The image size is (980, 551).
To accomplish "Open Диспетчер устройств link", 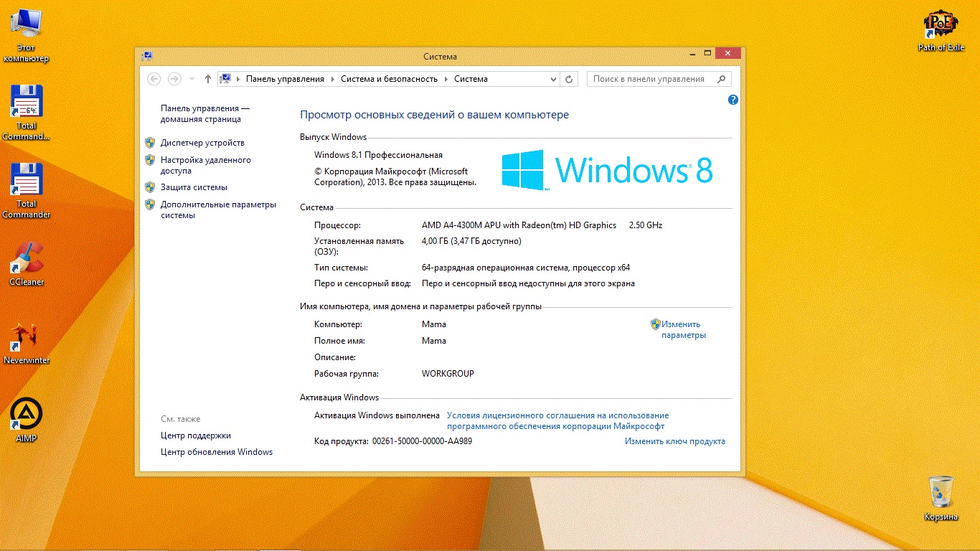I will click(x=202, y=143).
